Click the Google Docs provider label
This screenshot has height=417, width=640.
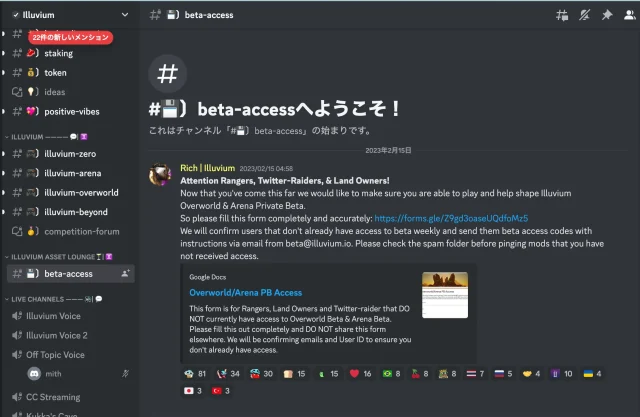point(207,277)
